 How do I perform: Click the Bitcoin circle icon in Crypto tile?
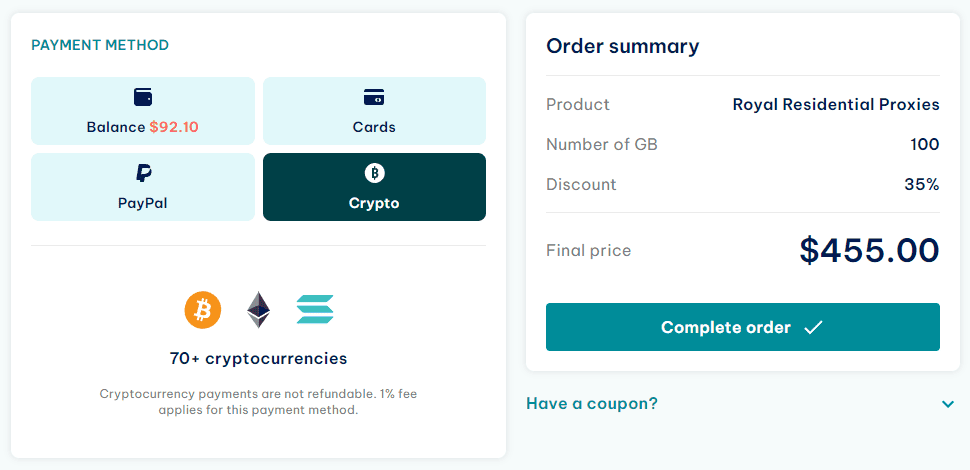[374, 173]
